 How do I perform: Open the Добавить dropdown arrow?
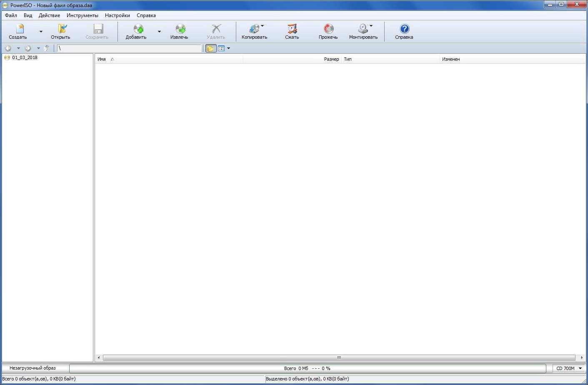[x=159, y=32]
